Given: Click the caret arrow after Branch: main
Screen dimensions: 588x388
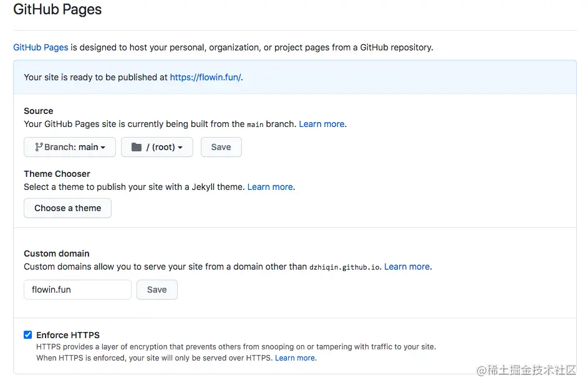Looking at the screenshot, I should point(103,148).
